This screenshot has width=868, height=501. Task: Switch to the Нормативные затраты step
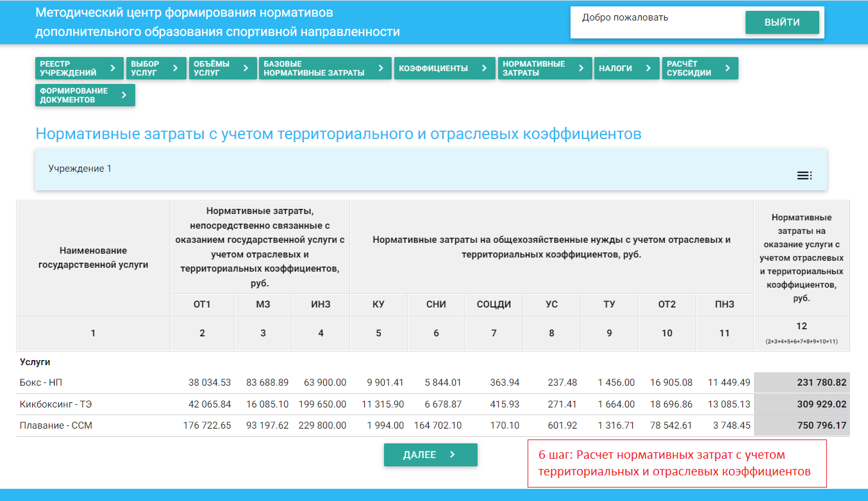(534, 69)
